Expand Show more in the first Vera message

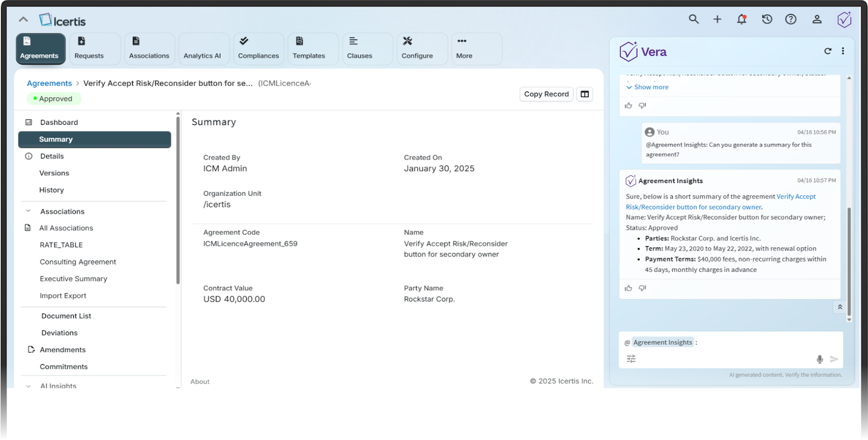coord(647,87)
